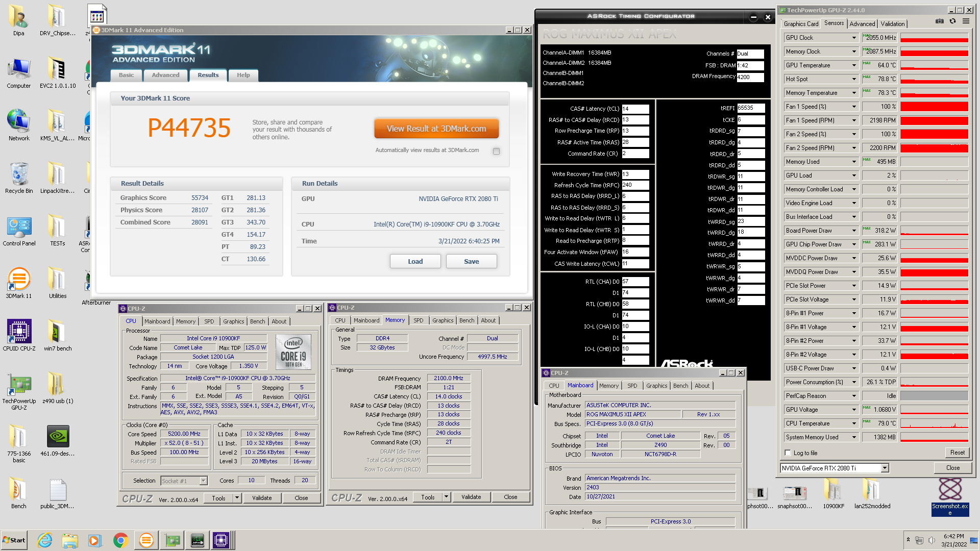This screenshot has height=551, width=980.
Task: Launch CPUID CPU-Z desktop shortcut
Action: [19, 336]
